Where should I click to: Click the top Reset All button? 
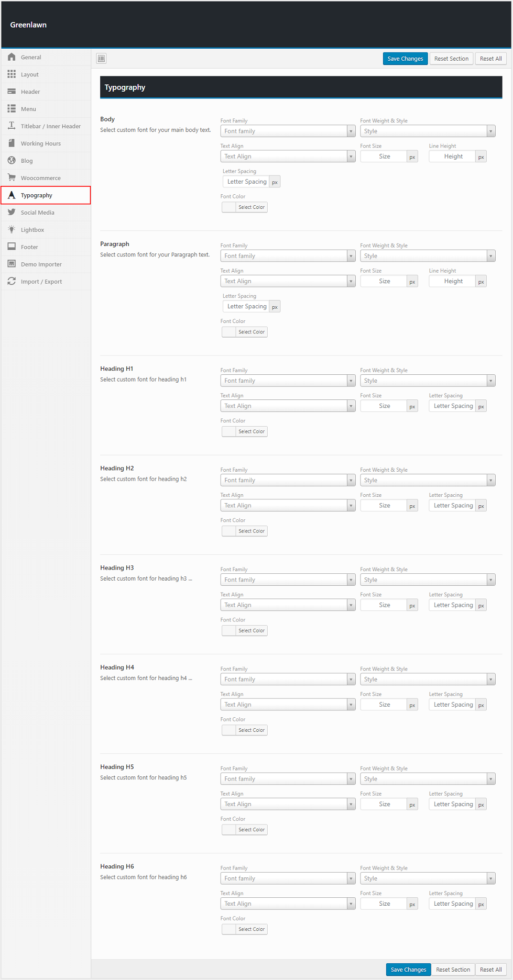490,59
